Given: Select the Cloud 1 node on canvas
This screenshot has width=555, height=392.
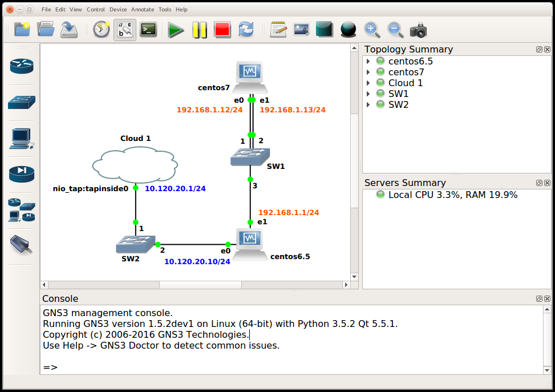Looking at the screenshot, I should tap(135, 165).
